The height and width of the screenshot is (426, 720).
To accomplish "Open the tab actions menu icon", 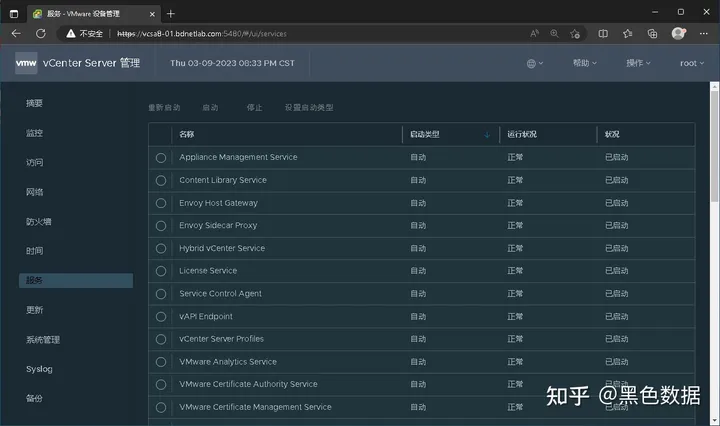I will pyautogui.click(x=14, y=14).
